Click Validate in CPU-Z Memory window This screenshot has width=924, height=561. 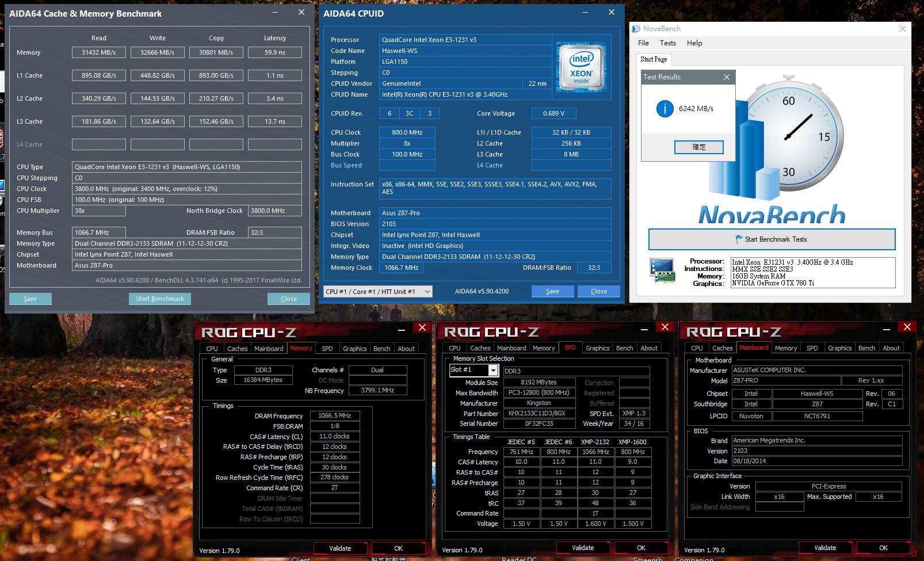(340, 548)
